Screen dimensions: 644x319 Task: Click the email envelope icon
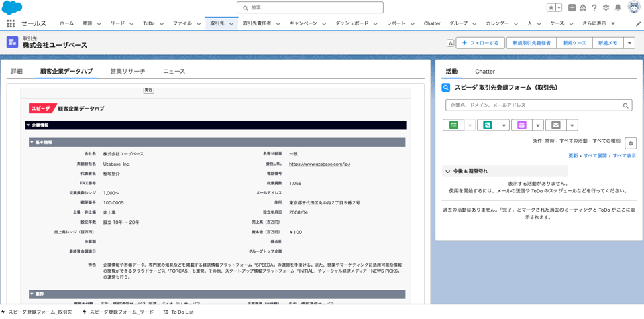click(556, 125)
